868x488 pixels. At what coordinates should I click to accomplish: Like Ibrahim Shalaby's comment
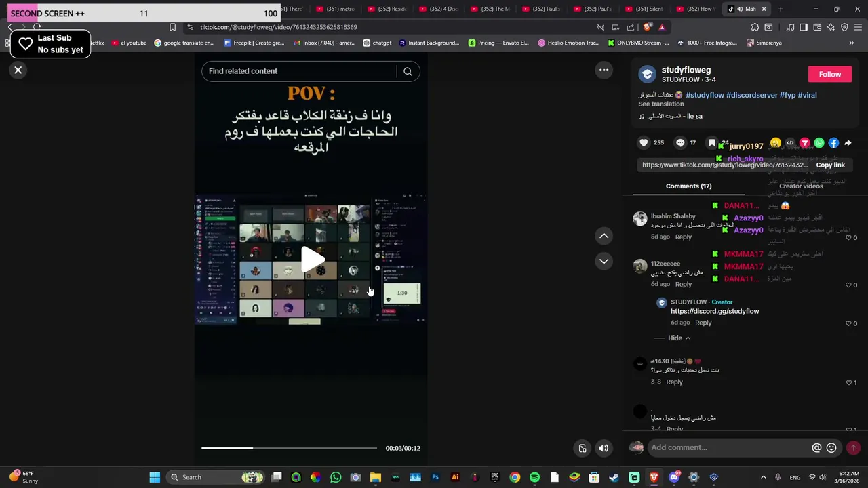click(848, 237)
